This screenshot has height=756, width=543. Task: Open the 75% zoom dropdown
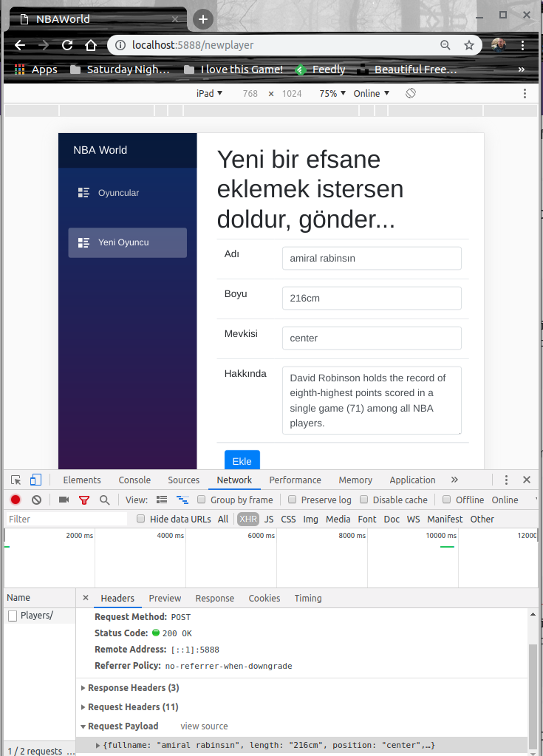click(x=332, y=93)
